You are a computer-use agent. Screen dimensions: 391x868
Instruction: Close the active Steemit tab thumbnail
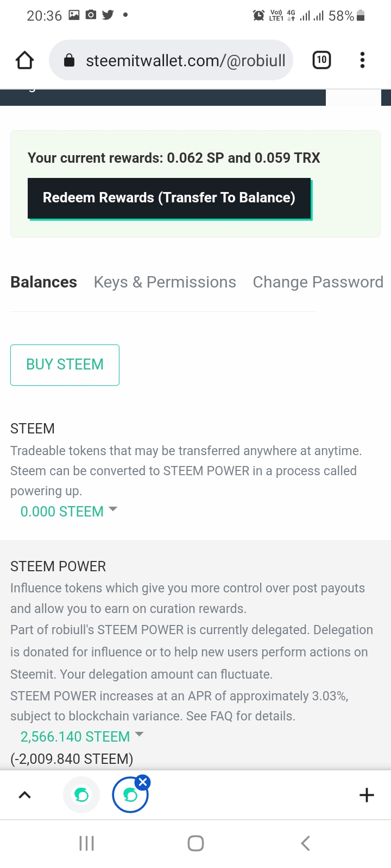coord(143,782)
